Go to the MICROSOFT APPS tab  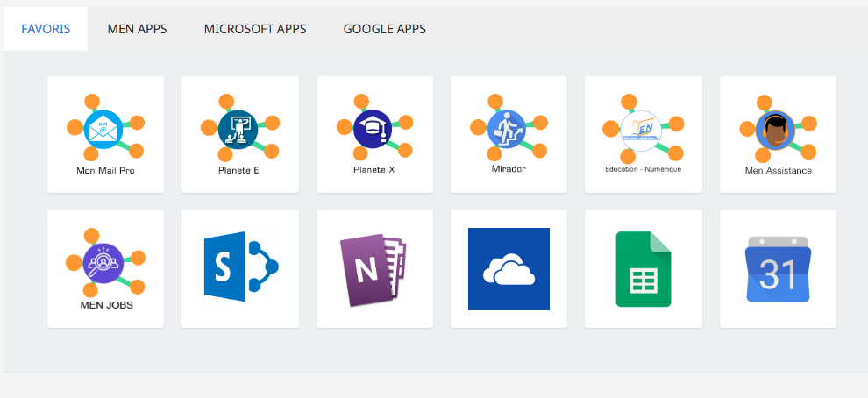click(255, 29)
